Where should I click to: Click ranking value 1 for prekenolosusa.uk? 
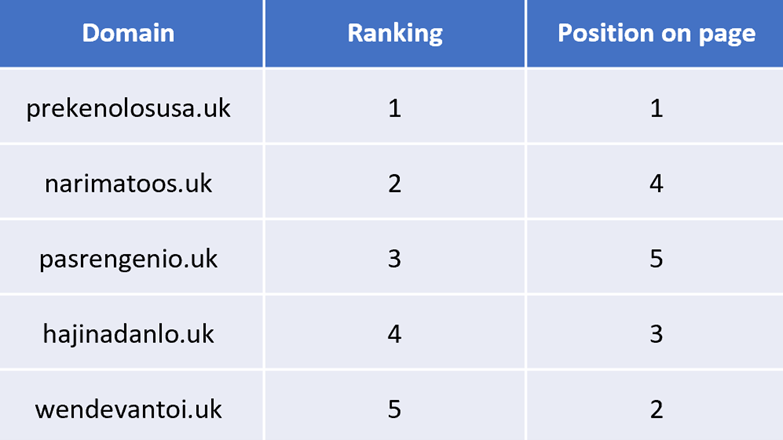coord(394,108)
